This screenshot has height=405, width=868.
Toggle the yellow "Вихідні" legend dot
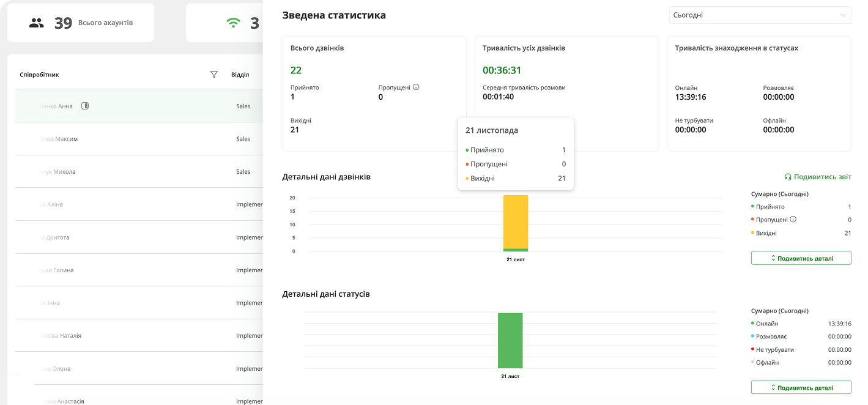click(x=467, y=177)
